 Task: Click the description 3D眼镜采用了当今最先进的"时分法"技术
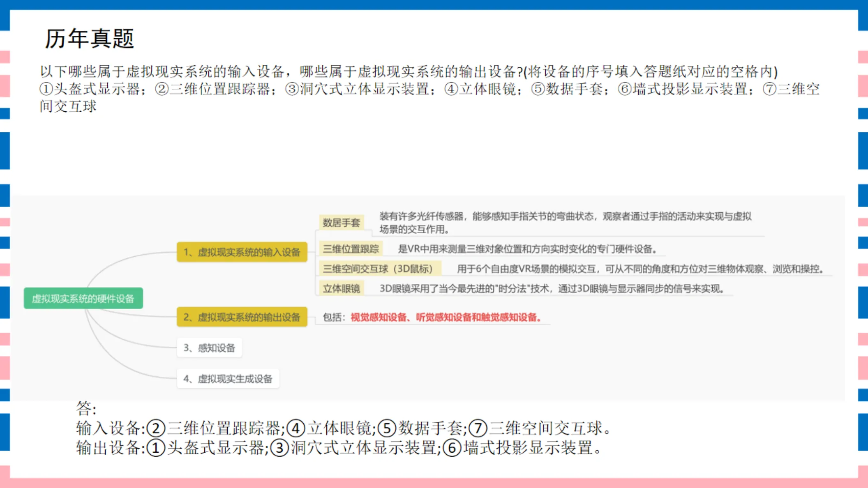click(x=552, y=289)
